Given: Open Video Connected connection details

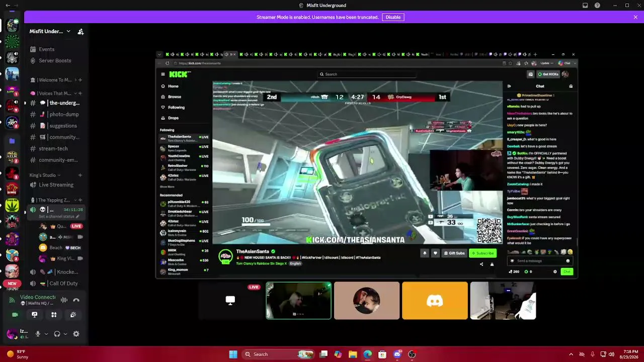Looking at the screenshot, I should point(38,298).
